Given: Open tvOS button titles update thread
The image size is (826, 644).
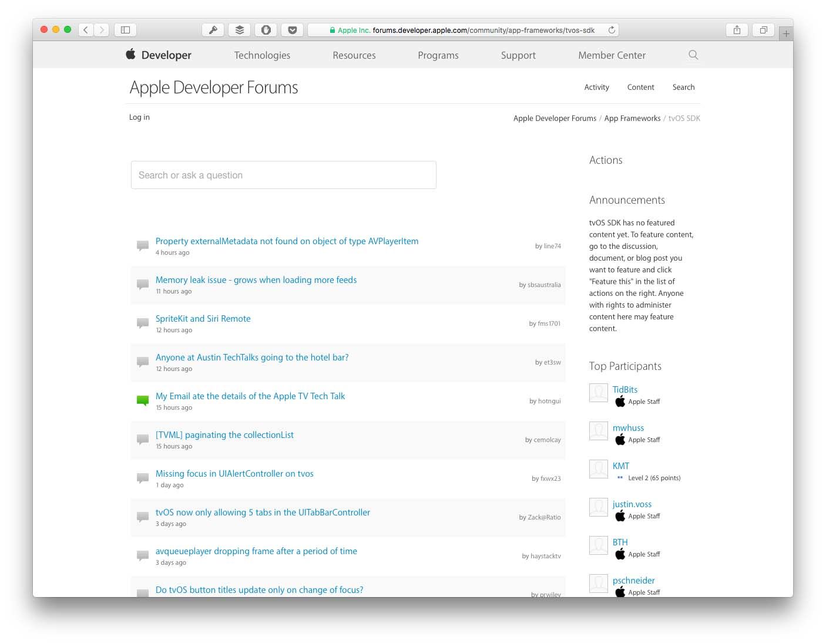Looking at the screenshot, I should (259, 590).
